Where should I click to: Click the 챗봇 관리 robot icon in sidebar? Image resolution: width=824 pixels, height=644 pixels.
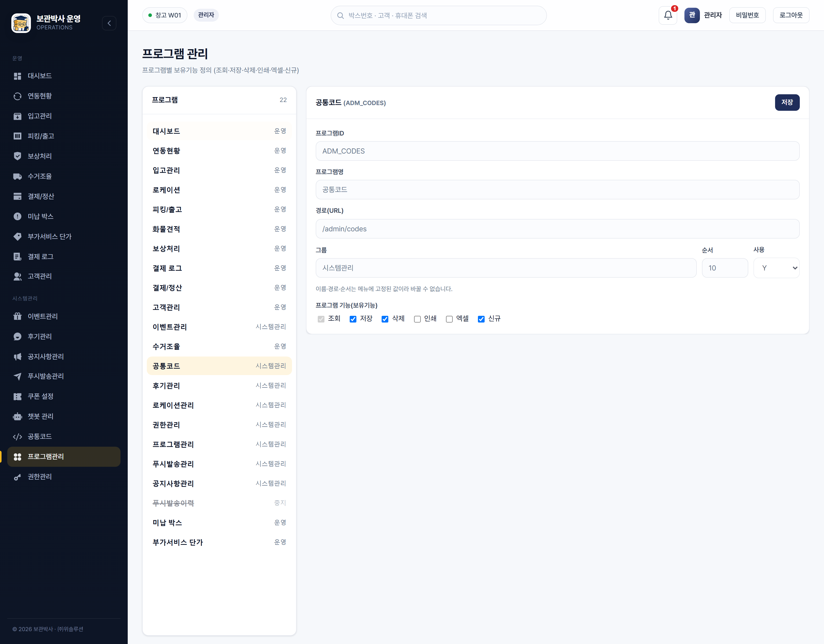[x=17, y=416]
